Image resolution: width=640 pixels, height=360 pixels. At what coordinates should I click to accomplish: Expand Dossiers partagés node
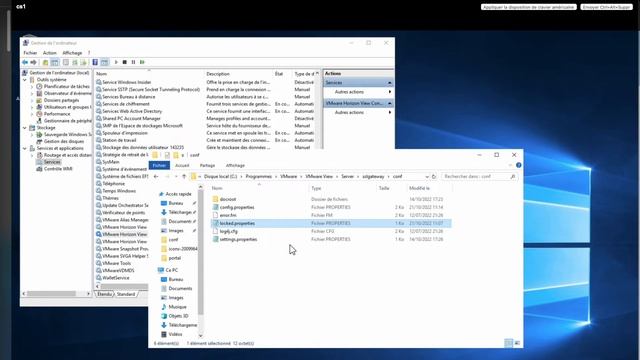32,100
